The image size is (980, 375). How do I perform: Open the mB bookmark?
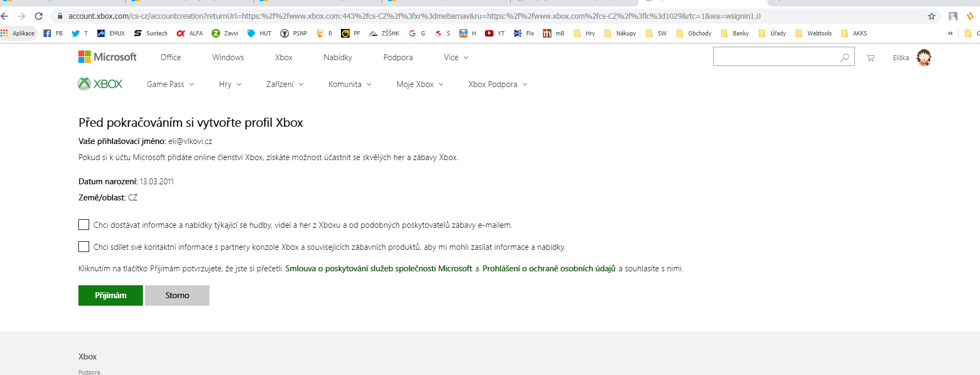point(554,33)
